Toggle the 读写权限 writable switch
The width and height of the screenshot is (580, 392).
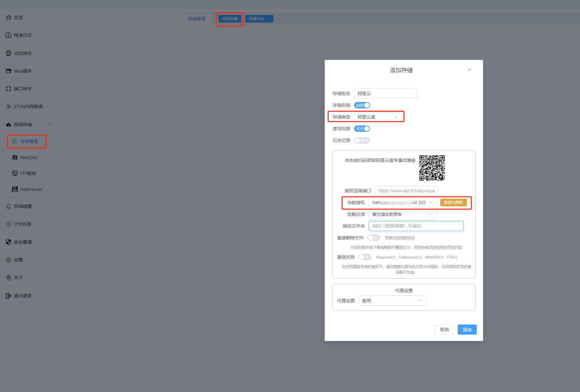pyautogui.click(x=362, y=129)
